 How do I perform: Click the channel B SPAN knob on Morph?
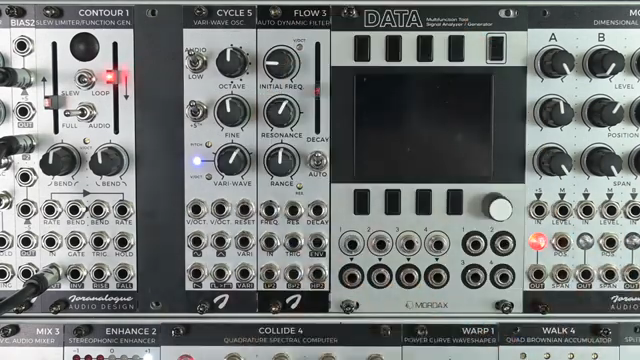(x=604, y=162)
